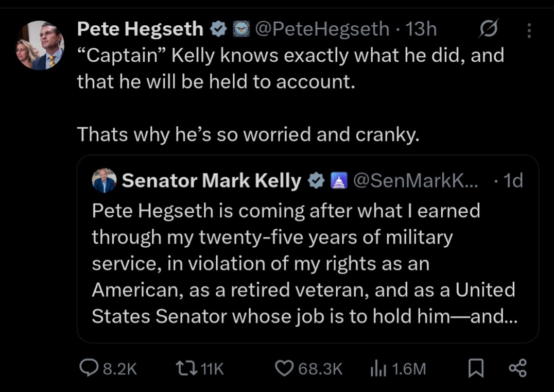Open Pete Hegseth's profile picture
Screen dimensions: 554x392
point(40,45)
